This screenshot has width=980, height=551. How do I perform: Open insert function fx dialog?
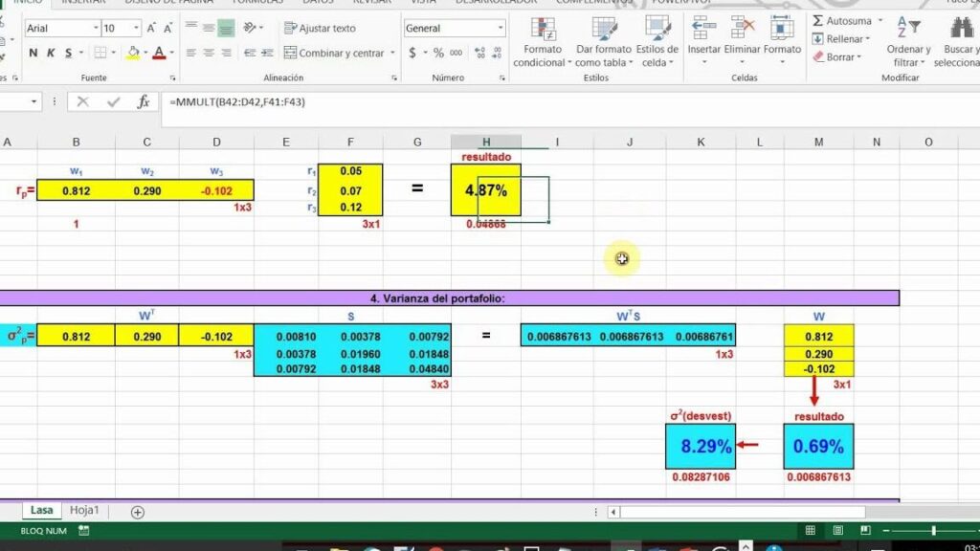pyautogui.click(x=144, y=101)
